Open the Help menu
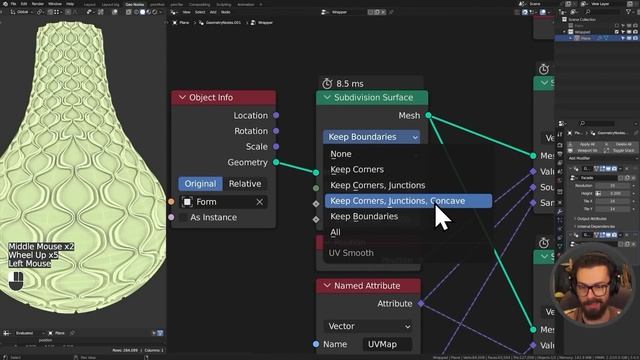The height and width of the screenshot is (360, 640). [x=70, y=4]
